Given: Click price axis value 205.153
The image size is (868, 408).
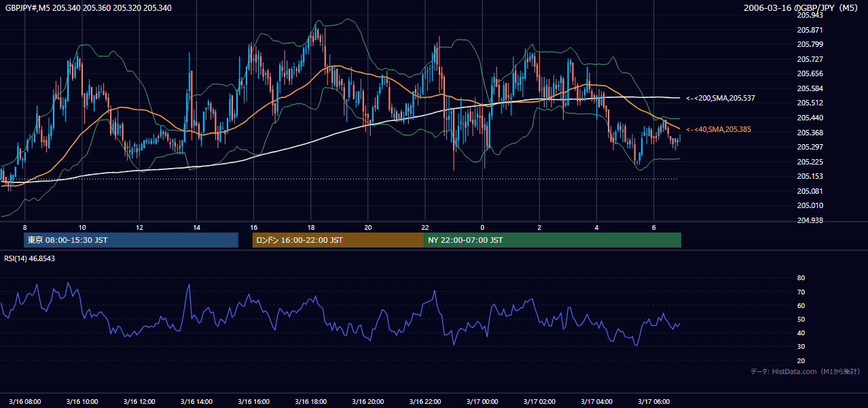Looking at the screenshot, I should click(x=810, y=176).
